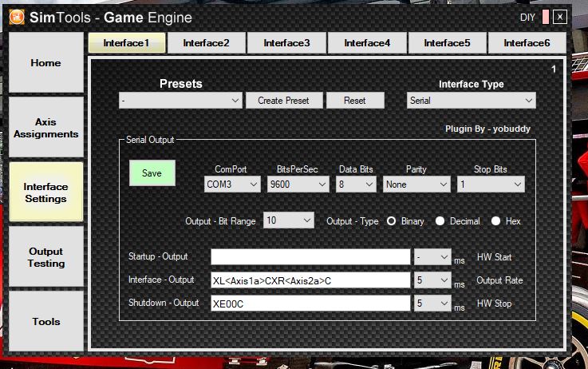Viewport: 588px width, 369px height.
Task: Select the Hex output type
Action: [495, 221]
